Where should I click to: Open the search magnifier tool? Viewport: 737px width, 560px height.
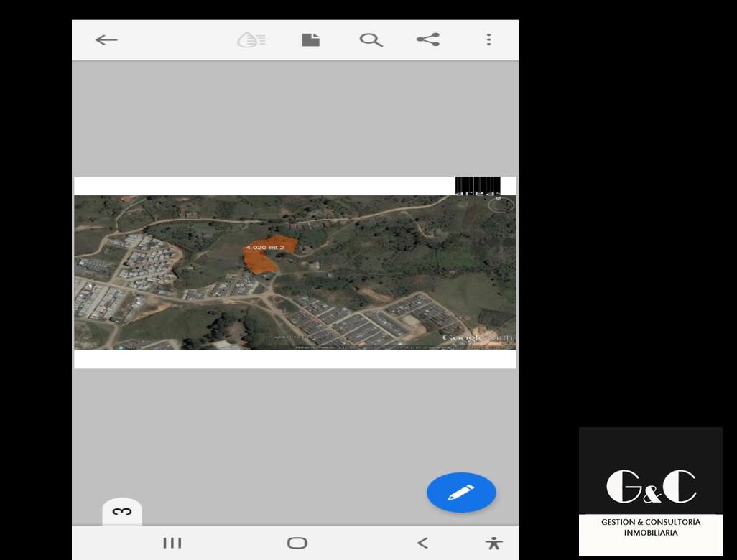point(371,40)
